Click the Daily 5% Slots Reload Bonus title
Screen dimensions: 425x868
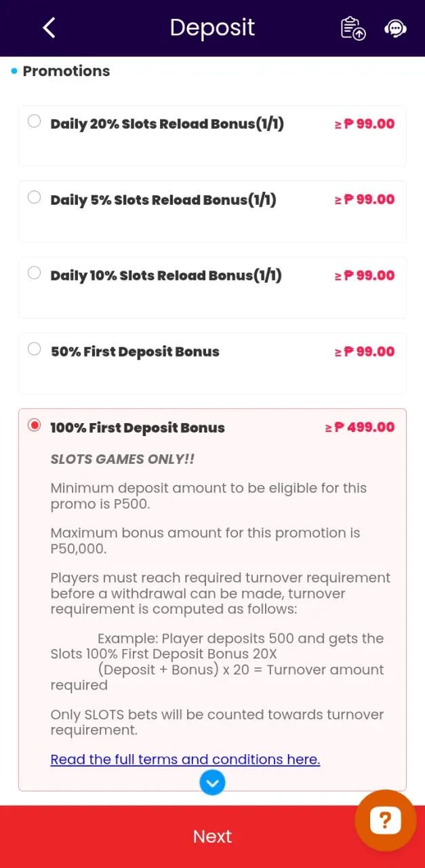163,200
